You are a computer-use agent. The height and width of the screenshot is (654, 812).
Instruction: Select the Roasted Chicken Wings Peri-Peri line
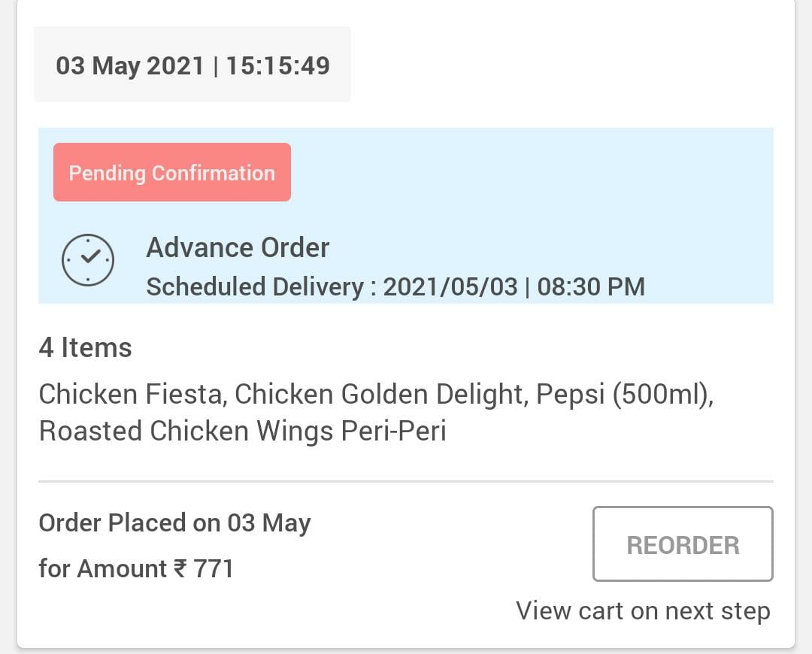[242, 431]
